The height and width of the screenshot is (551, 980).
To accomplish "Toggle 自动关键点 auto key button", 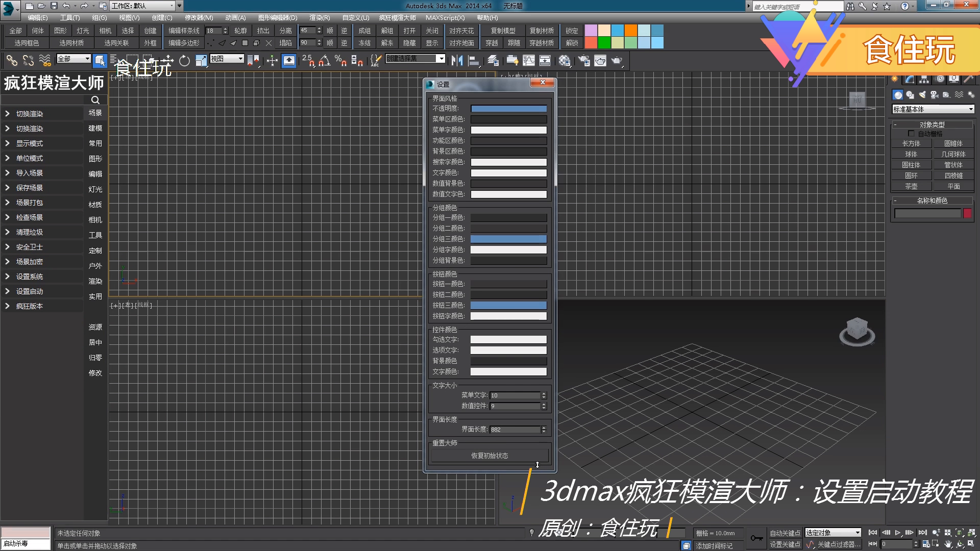I will tap(785, 533).
